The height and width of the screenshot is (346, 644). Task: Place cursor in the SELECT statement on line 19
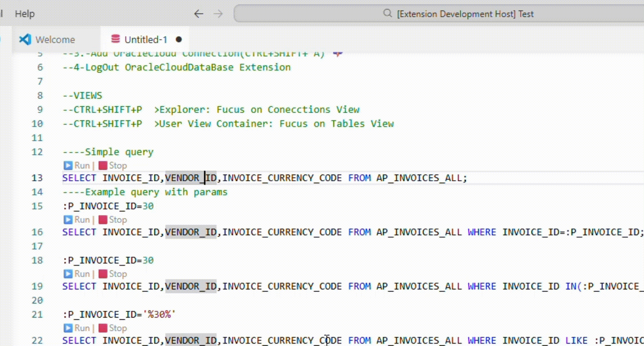224,286
